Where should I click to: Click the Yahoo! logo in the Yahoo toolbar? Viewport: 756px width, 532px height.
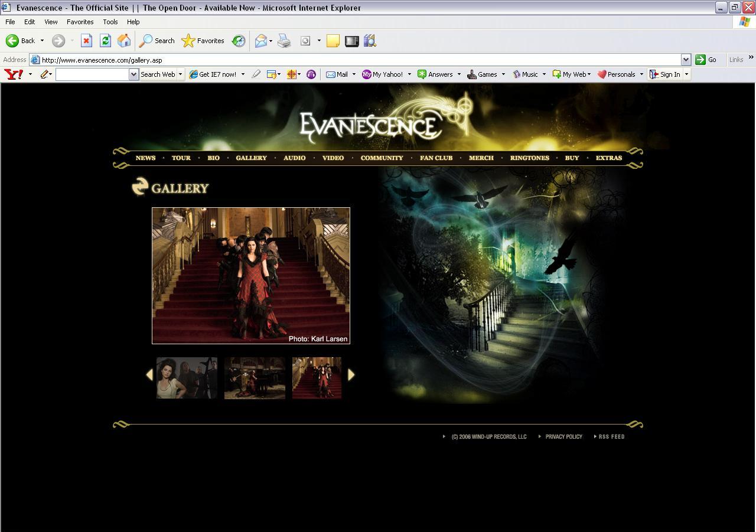click(14, 74)
